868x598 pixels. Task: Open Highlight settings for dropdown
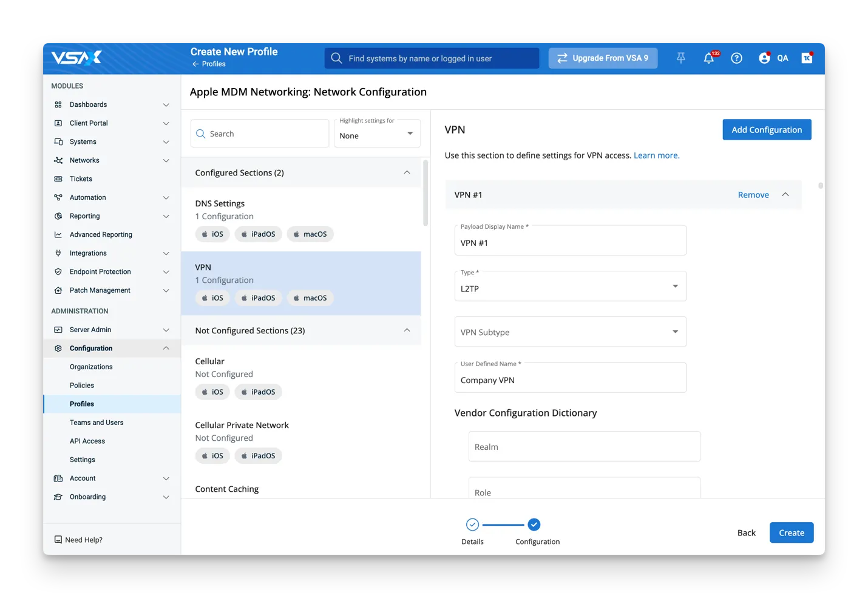[x=377, y=134]
